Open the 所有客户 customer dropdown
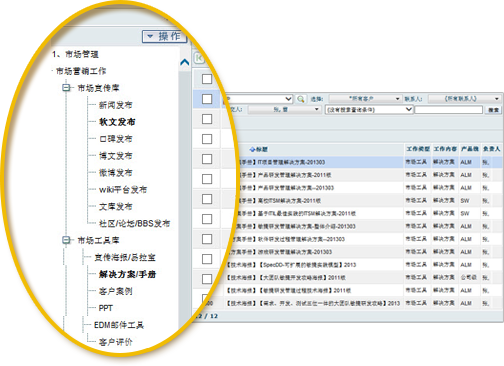This screenshot has height=366, width=504. tap(365, 99)
